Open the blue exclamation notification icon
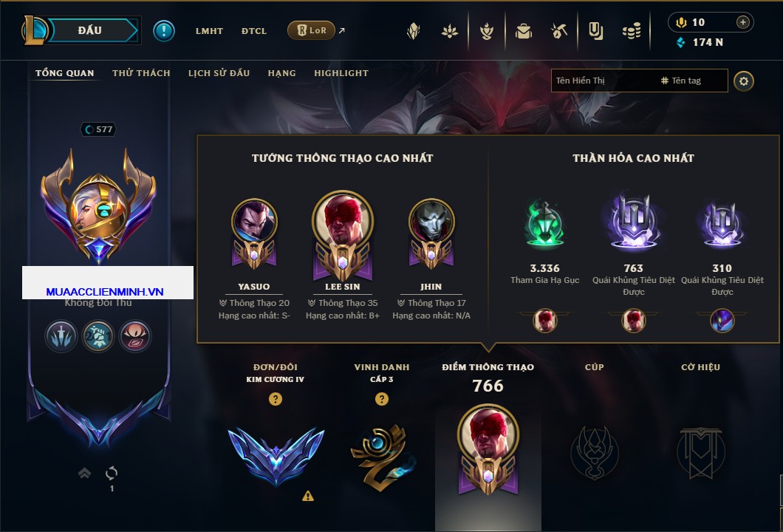This screenshot has height=532, width=783. coord(164,31)
